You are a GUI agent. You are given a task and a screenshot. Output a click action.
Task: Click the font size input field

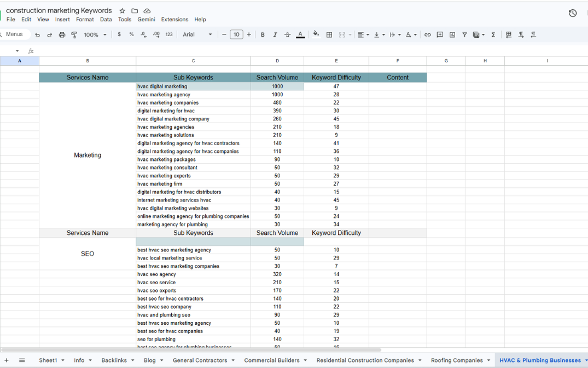point(236,34)
